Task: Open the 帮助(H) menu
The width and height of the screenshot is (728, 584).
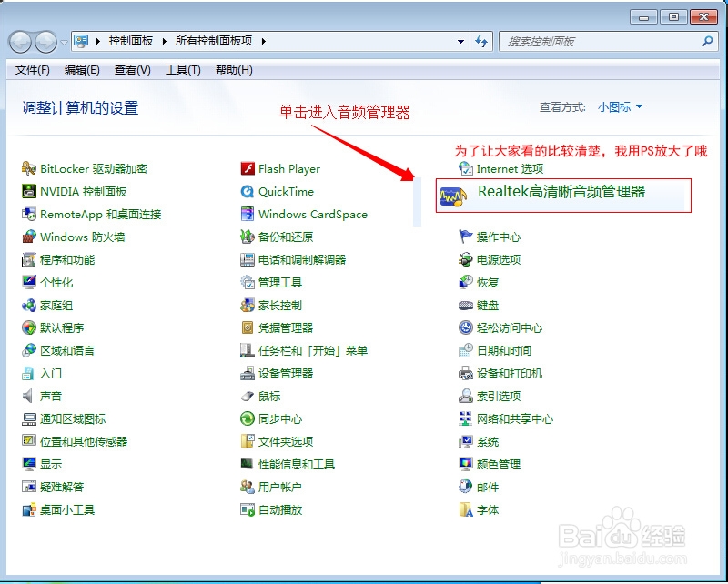Action: click(x=235, y=70)
